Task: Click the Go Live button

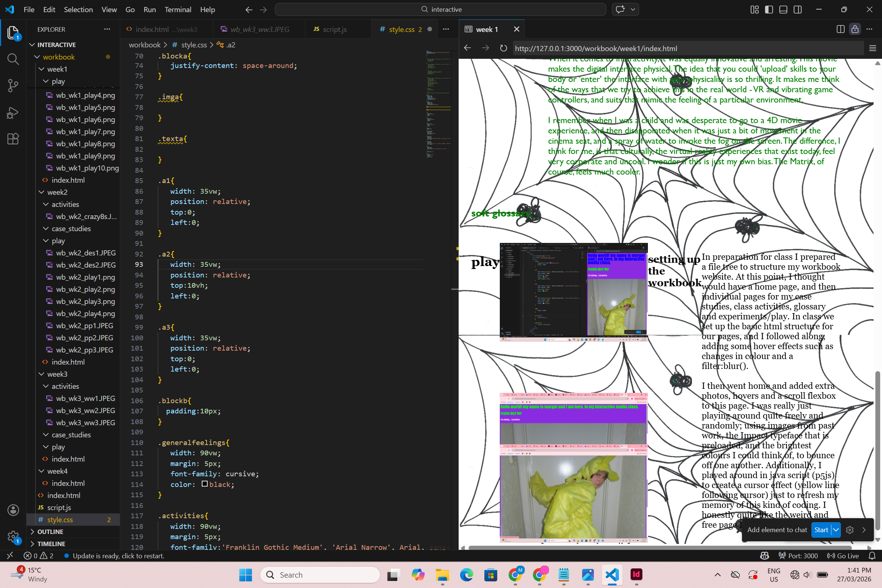Action: pyautogui.click(x=843, y=556)
